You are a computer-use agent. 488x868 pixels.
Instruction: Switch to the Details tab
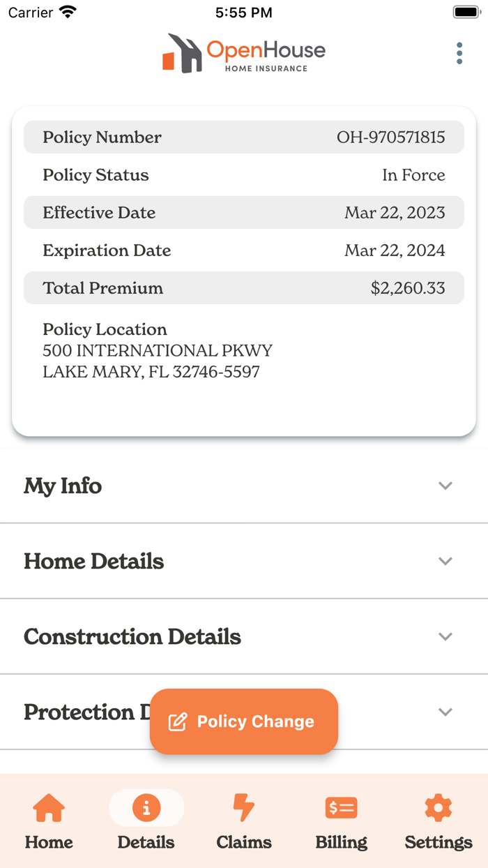146,823
